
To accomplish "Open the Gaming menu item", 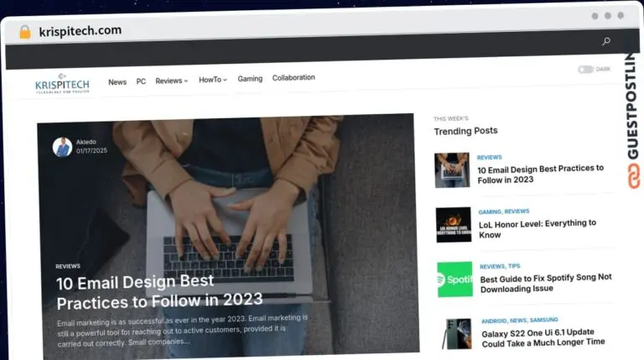I will click(x=250, y=79).
